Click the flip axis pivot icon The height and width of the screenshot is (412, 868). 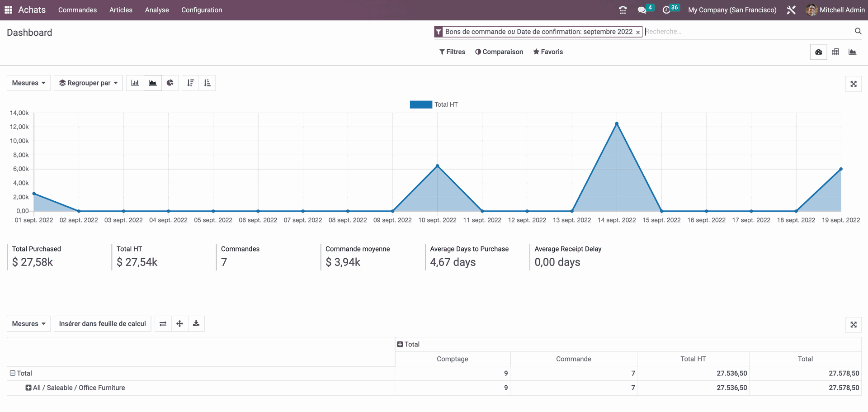pyautogui.click(x=163, y=324)
